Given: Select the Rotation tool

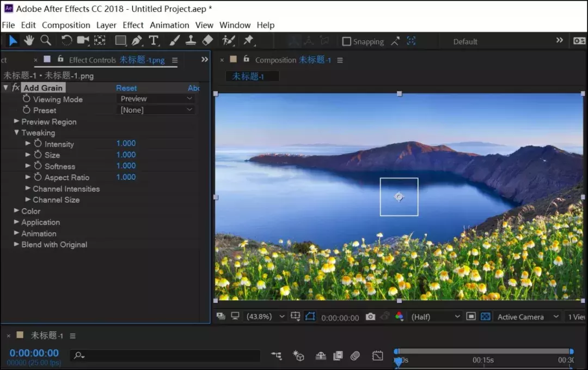Looking at the screenshot, I should 66,40.
